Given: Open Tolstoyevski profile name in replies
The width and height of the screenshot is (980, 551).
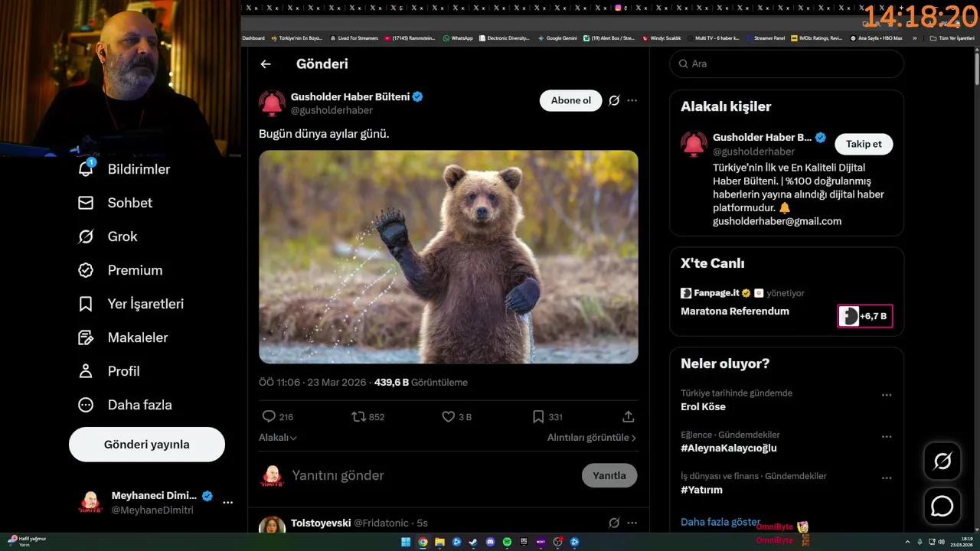Looking at the screenshot, I should pos(321,523).
